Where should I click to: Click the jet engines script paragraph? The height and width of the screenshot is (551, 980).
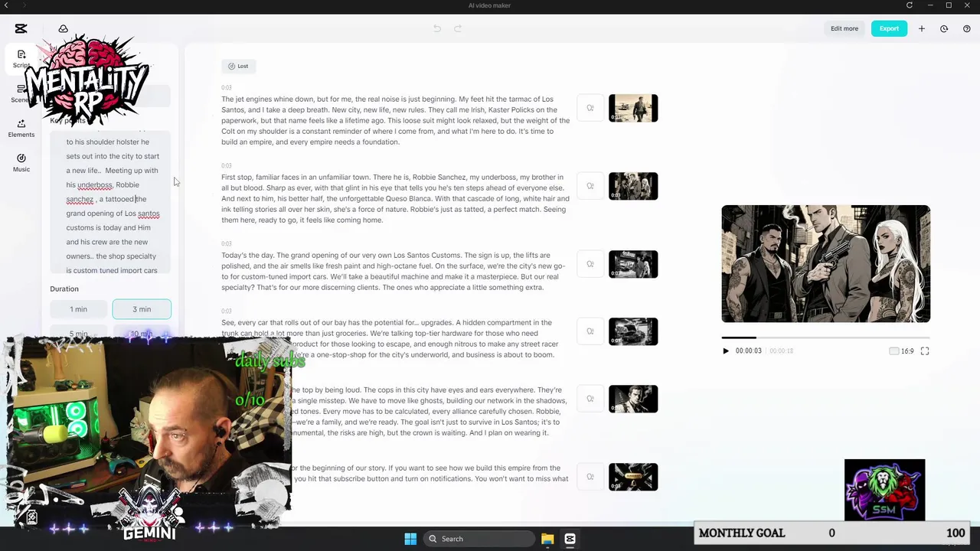tap(396, 120)
